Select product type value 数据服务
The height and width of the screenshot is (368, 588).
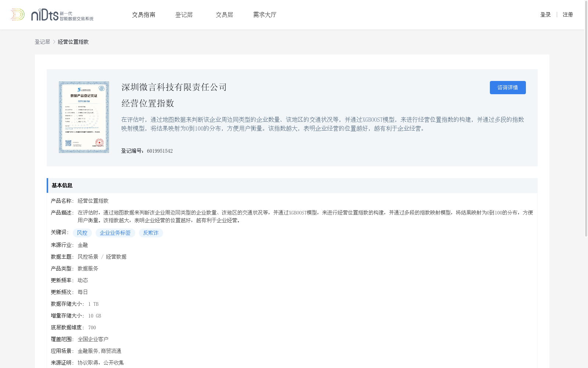[88, 269]
